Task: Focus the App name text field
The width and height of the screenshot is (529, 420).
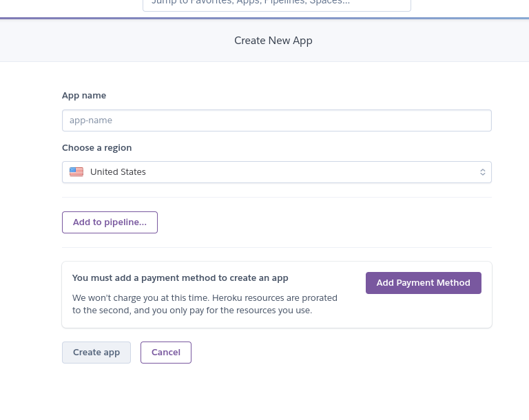Action: pos(276,120)
